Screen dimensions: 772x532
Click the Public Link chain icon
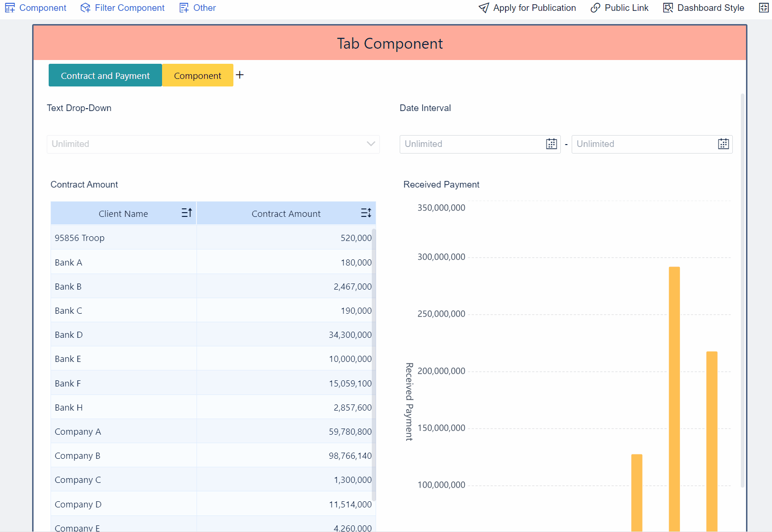point(594,8)
